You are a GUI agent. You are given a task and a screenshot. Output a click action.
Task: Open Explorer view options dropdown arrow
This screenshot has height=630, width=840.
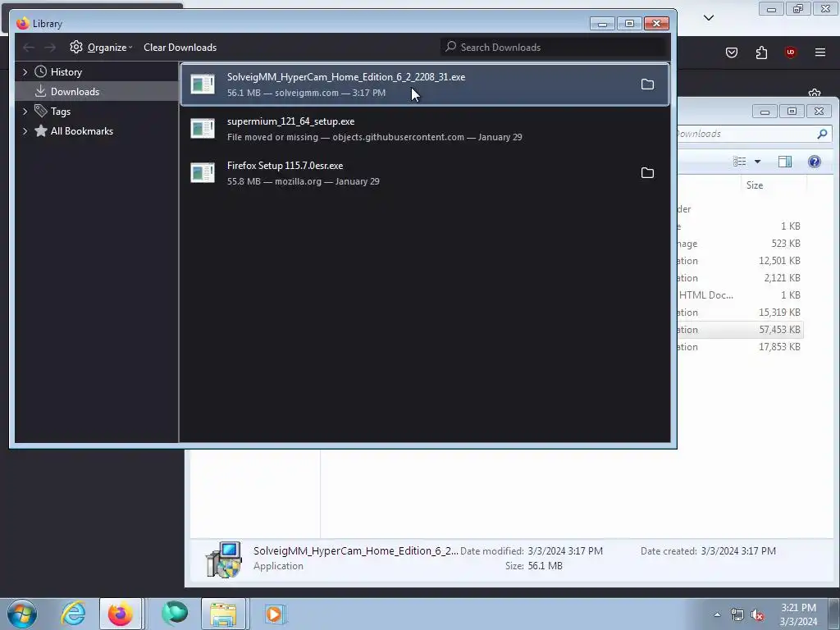757,162
